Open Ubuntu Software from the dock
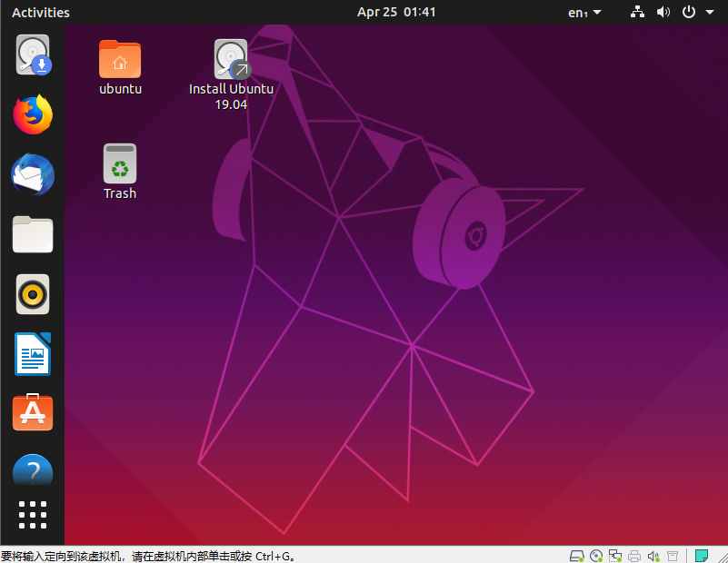The height and width of the screenshot is (563, 728). (x=33, y=412)
